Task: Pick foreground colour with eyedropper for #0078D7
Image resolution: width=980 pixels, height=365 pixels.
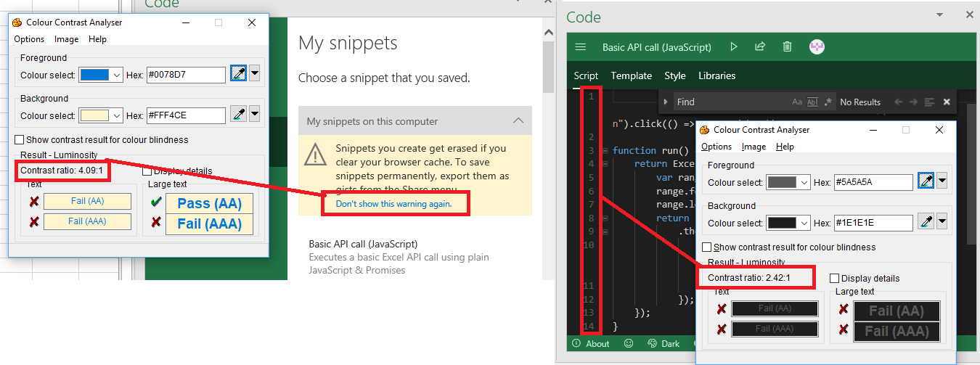Action: (x=238, y=74)
